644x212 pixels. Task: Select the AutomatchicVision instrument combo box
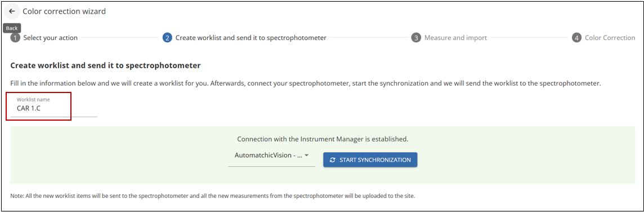(271, 156)
